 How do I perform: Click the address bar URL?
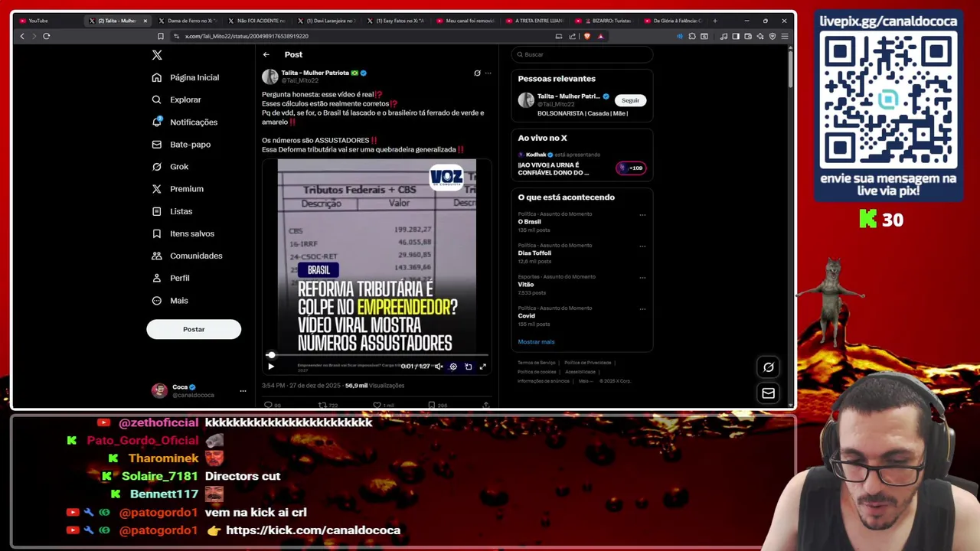[x=247, y=36]
